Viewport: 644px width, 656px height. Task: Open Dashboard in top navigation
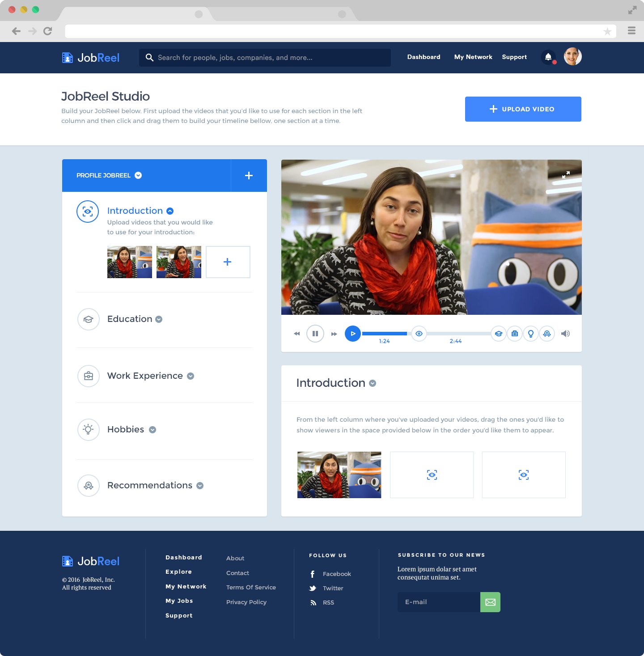(x=424, y=57)
